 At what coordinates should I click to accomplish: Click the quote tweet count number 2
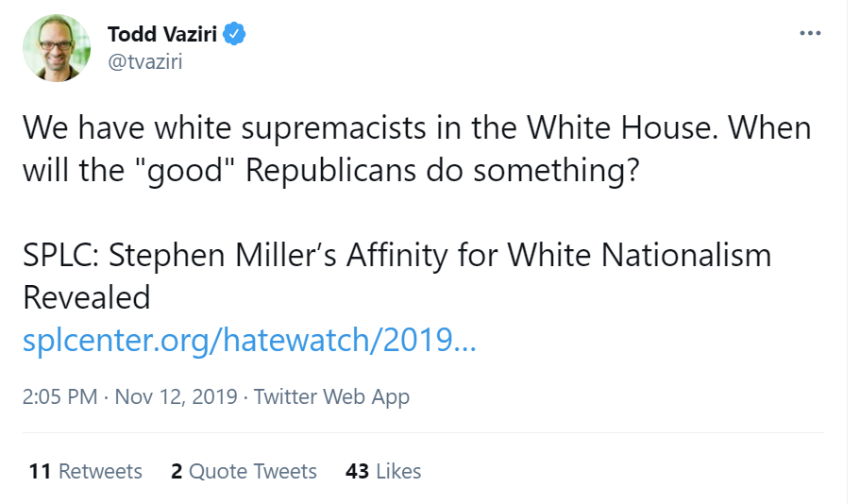[177, 471]
